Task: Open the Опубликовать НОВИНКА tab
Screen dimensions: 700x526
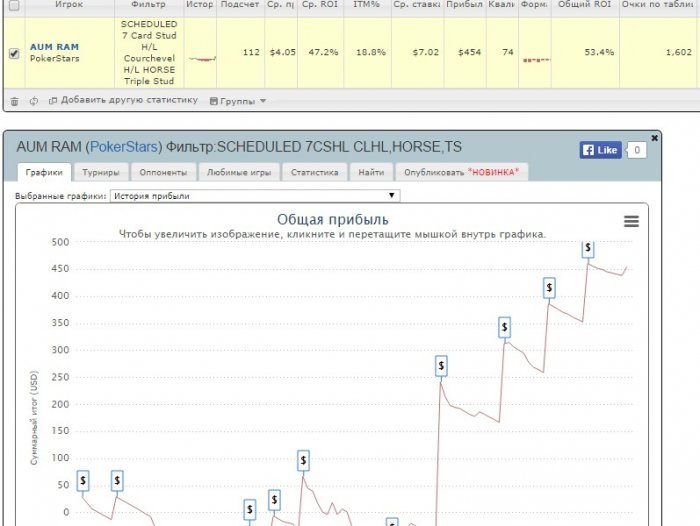Action: click(462, 172)
